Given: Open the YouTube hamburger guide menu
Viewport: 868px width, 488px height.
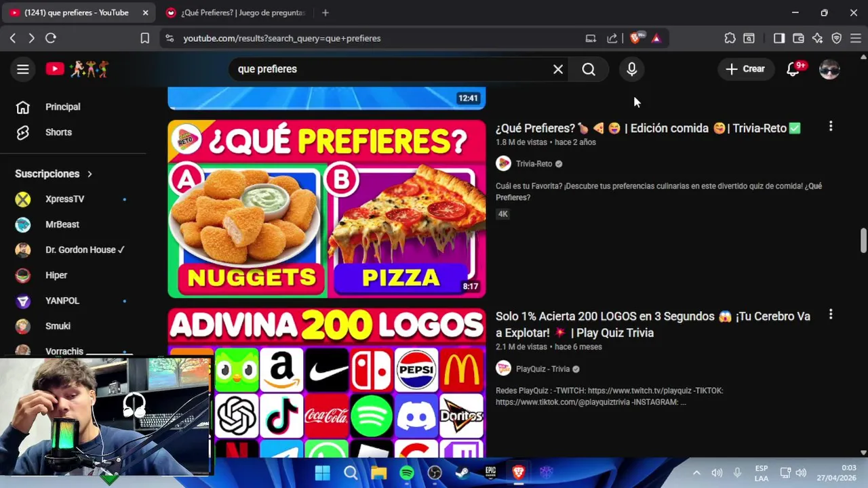Looking at the screenshot, I should pos(23,69).
